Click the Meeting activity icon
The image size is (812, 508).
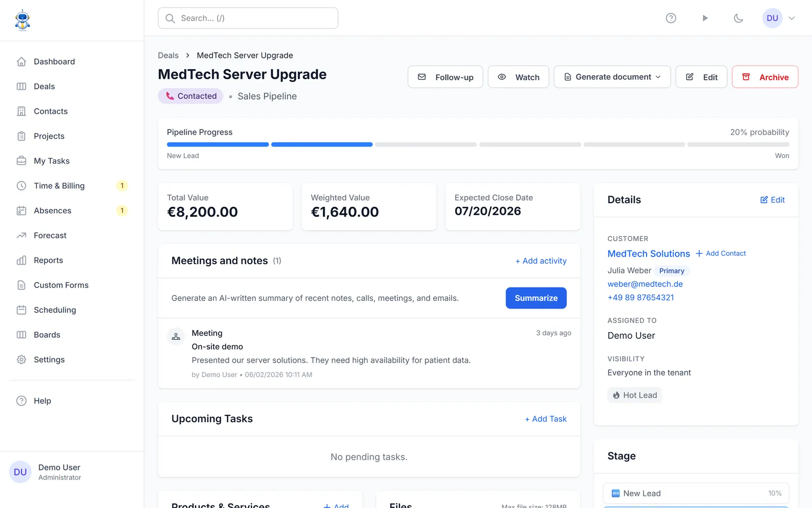(176, 336)
